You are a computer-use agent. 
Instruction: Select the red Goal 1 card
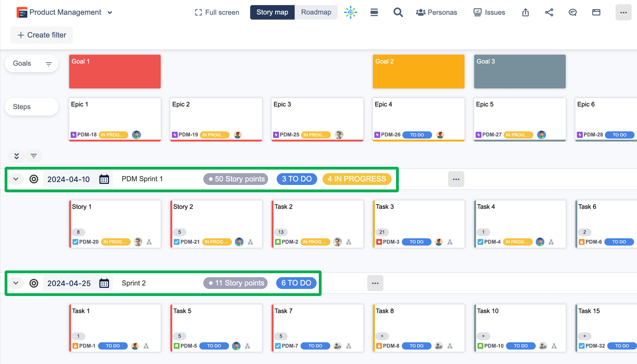click(115, 71)
